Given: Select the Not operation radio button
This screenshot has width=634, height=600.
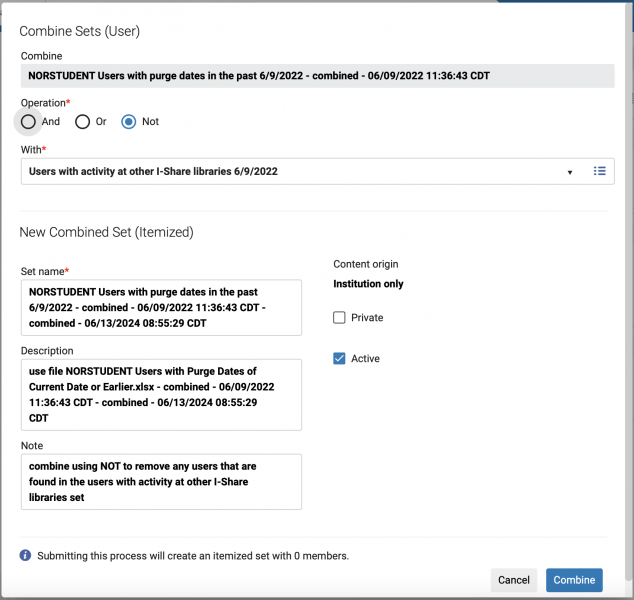Looking at the screenshot, I should (128, 122).
